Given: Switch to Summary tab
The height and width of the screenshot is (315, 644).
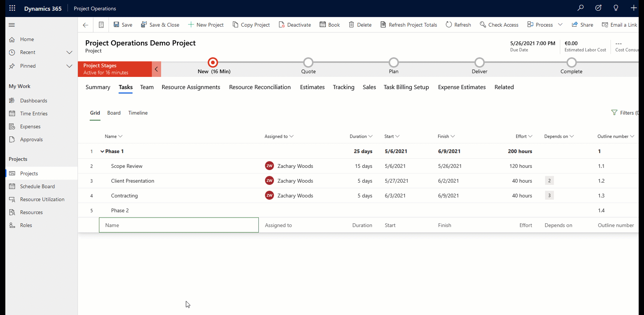Looking at the screenshot, I should click(x=98, y=87).
